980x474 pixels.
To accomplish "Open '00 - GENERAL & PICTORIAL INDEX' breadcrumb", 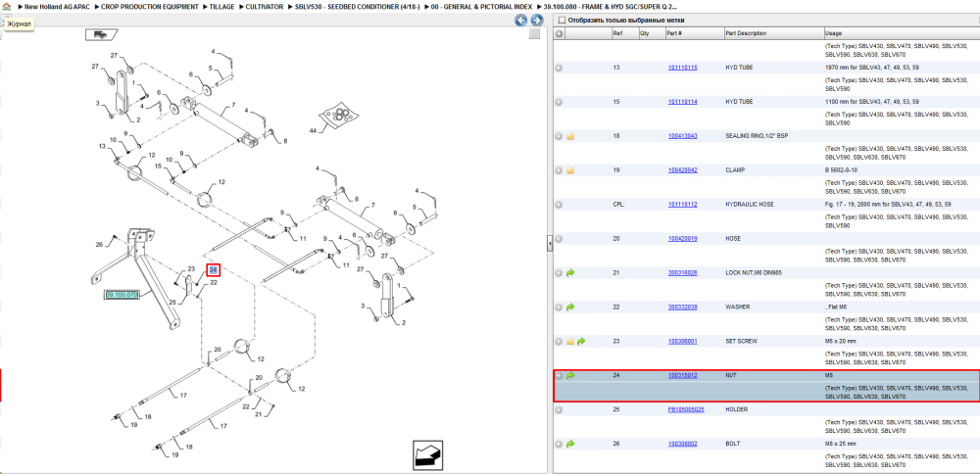I will pos(481,6).
